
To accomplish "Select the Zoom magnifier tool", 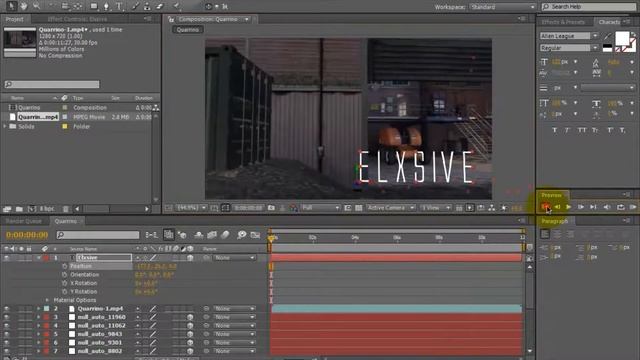I will coord(36,6).
